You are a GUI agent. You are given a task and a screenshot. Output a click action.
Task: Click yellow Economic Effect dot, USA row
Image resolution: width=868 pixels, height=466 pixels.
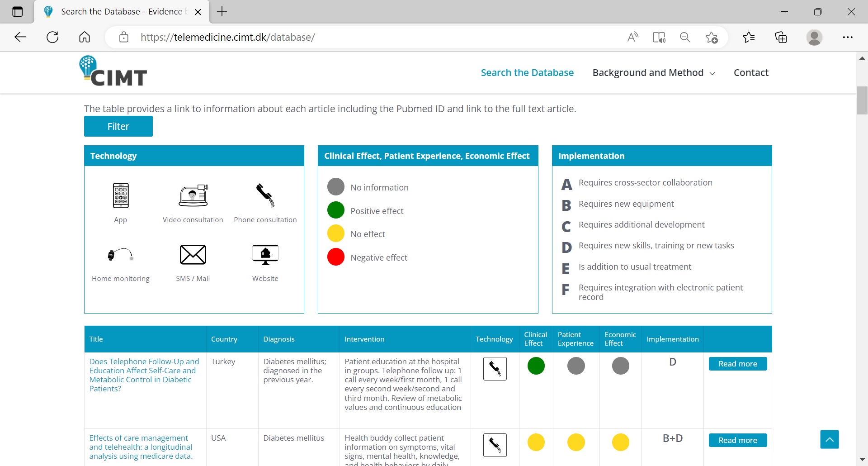pyautogui.click(x=621, y=442)
